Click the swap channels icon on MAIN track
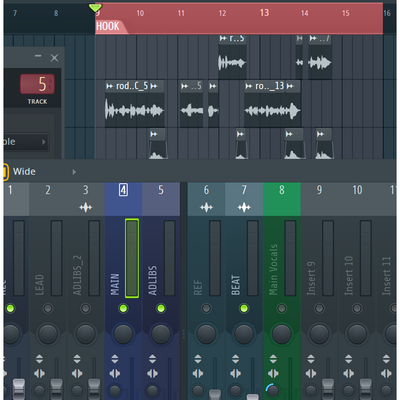The image size is (400, 400). (115, 373)
